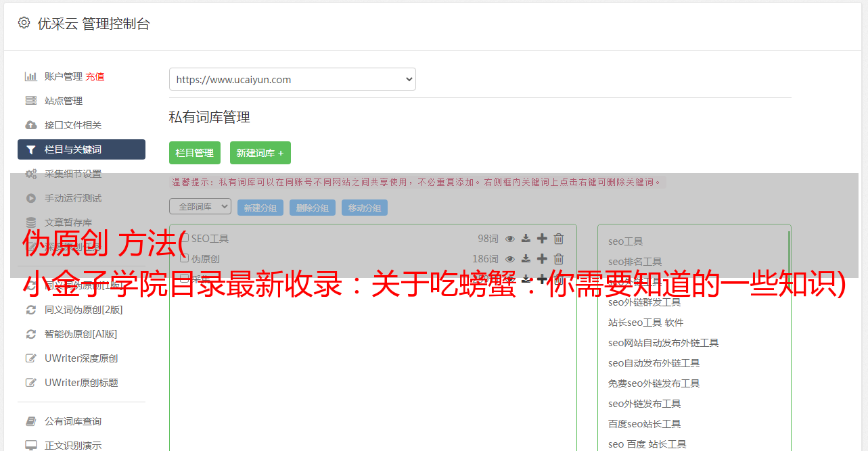Click the gears icon for 采集细节设置
This screenshot has width=868, height=451.
30,174
